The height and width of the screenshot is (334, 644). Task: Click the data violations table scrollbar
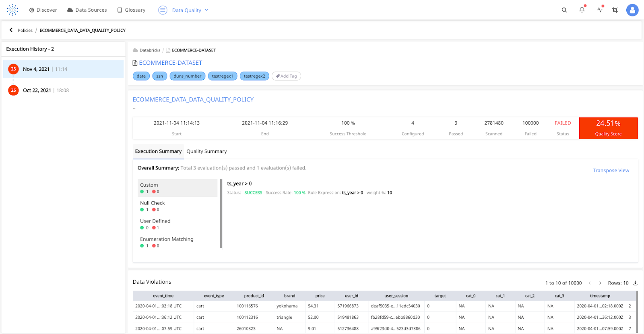tap(637, 312)
